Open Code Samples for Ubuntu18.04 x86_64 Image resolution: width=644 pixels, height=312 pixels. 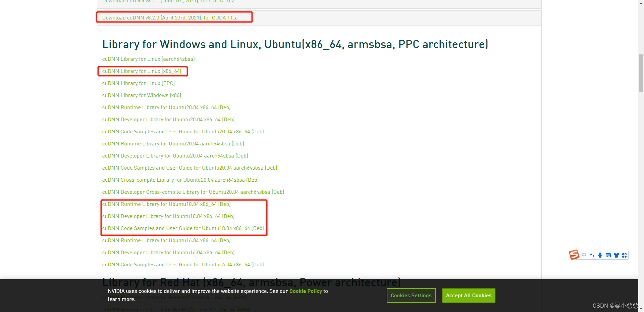pos(183,228)
